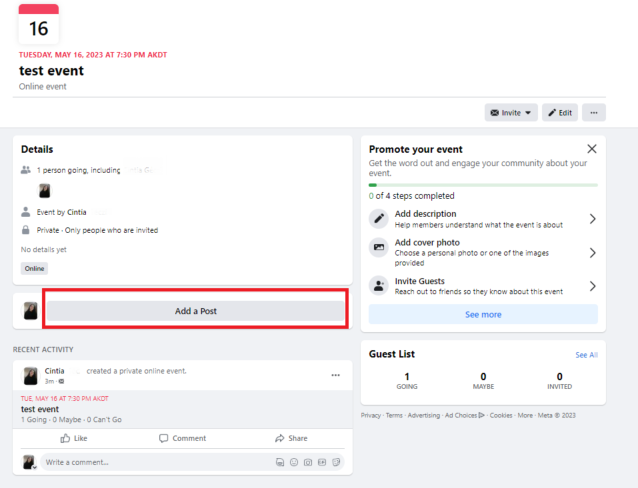This screenshot has width=638, height=488.
Task: Click the Add a Post button
Action: pyautogui.click(x=196, y=311)
